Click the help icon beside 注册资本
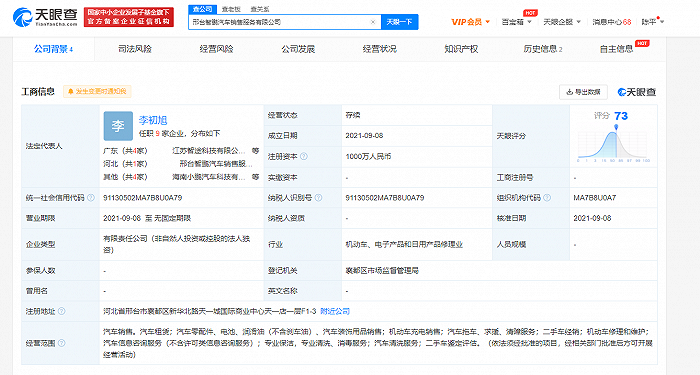 click(x=304, y=156)
